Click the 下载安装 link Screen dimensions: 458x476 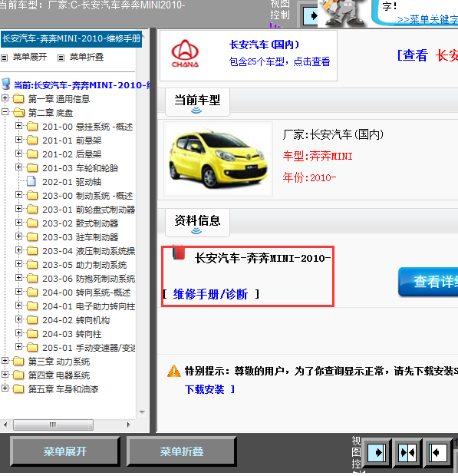pyautogui.click(x=204, y=389)
